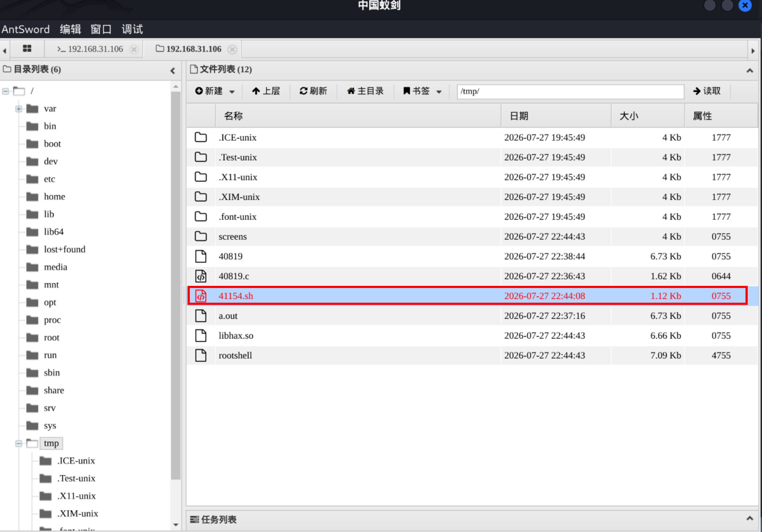This screenshot has width=762, height=532.
Task: Expand the 任务列表 panel chevron
Action: (x=750, y=518)
